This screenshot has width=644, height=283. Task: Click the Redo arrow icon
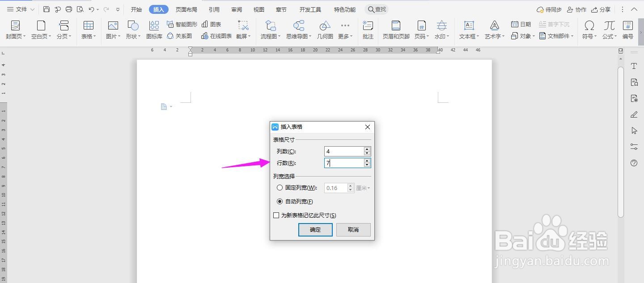click(x=106, y=9)
